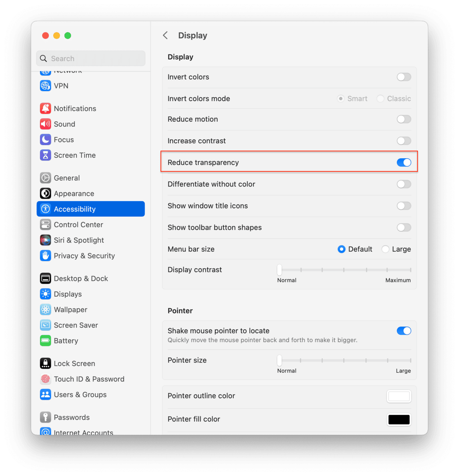The image size is (459, 476).
Task: Open Screen Time via its hourglass icon
Action: tap(45, 155)
